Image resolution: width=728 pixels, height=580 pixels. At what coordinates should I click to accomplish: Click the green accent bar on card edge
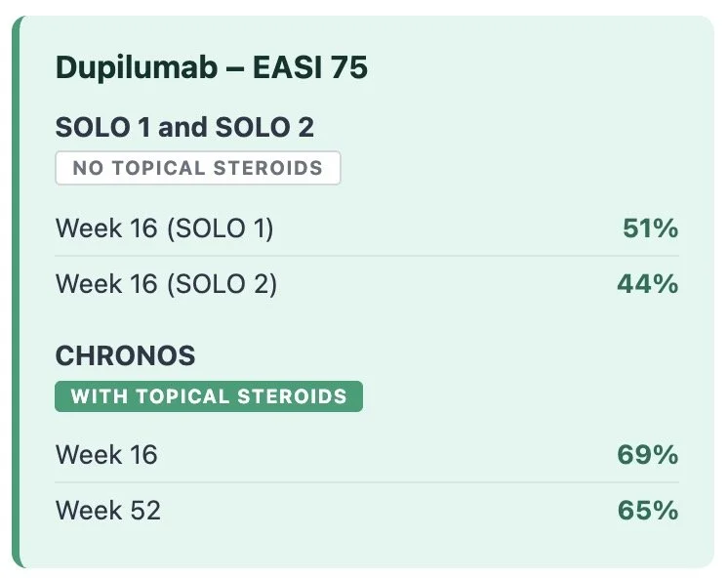click(x=16, y=292)
